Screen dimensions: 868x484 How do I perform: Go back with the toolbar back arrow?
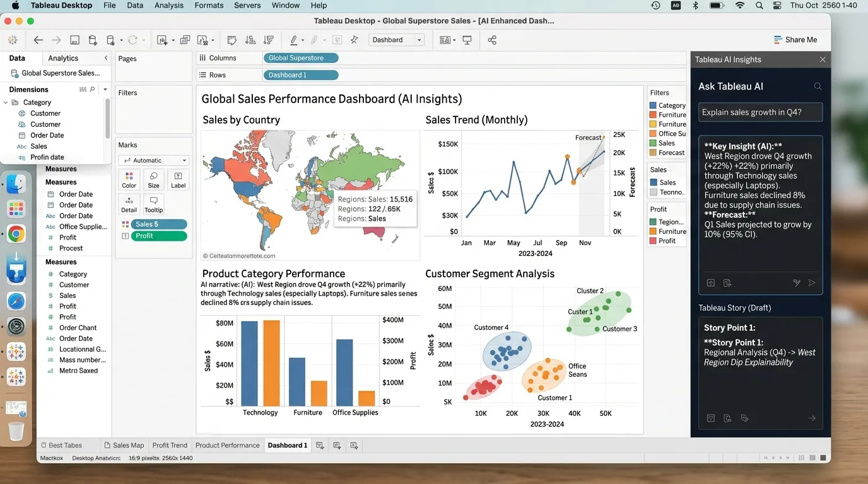click(38, 40)
